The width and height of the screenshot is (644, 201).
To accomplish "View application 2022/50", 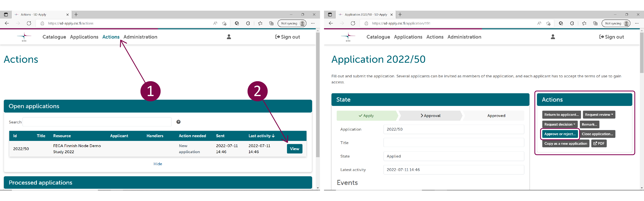I will click(x=294, y=149).
